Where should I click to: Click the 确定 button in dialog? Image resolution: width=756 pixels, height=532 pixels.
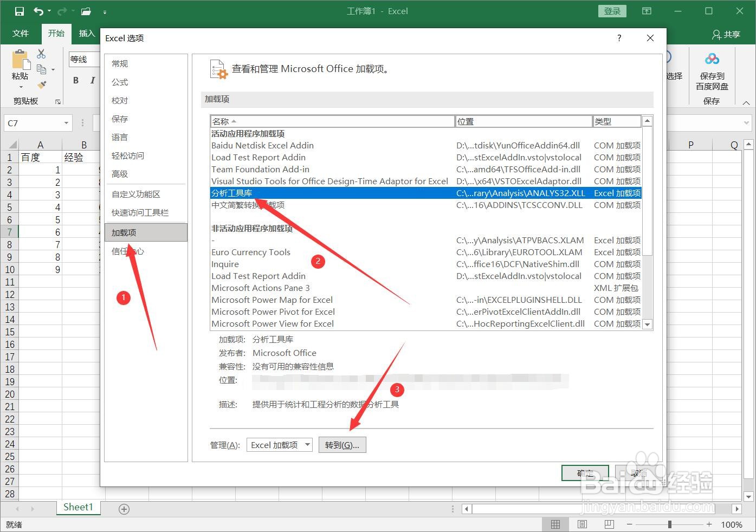point(585,473)
